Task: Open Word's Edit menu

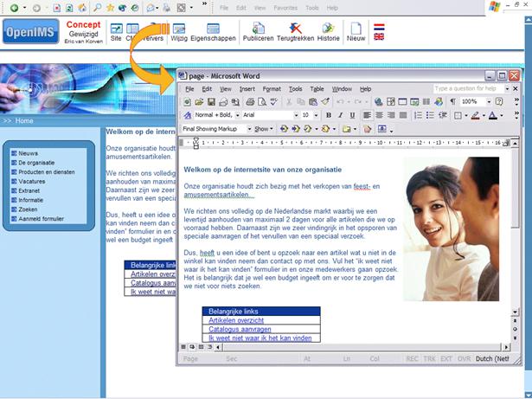Action: 207,89
